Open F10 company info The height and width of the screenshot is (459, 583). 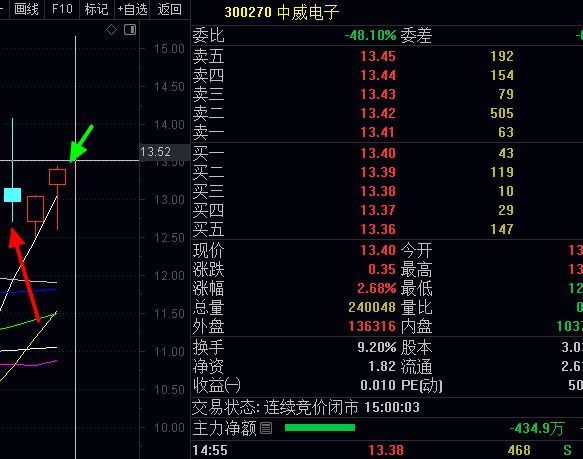coord(62,9)
